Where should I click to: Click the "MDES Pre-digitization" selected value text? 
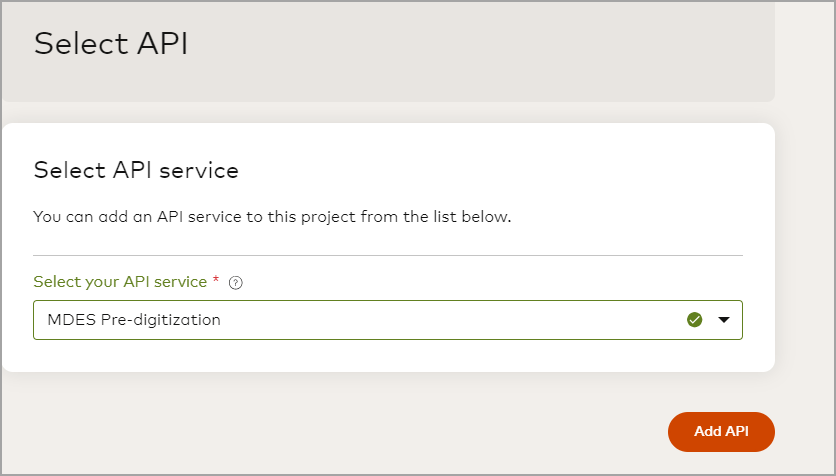click(134, 320)
